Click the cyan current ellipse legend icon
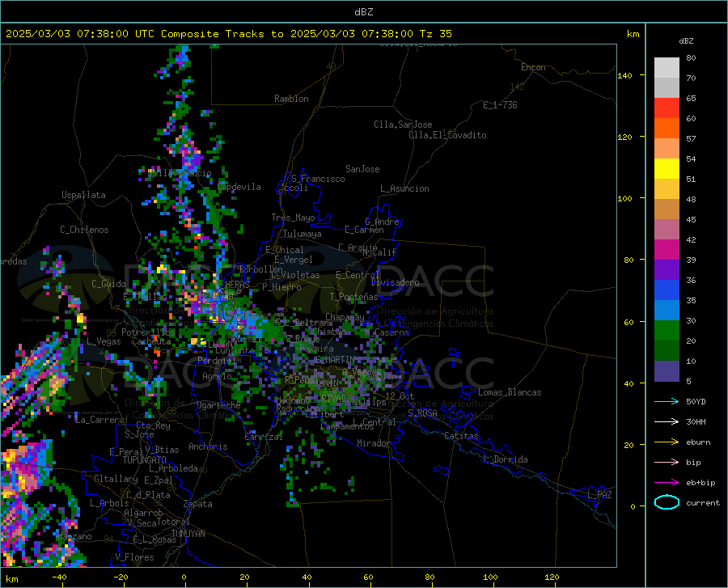 point(667,502)
